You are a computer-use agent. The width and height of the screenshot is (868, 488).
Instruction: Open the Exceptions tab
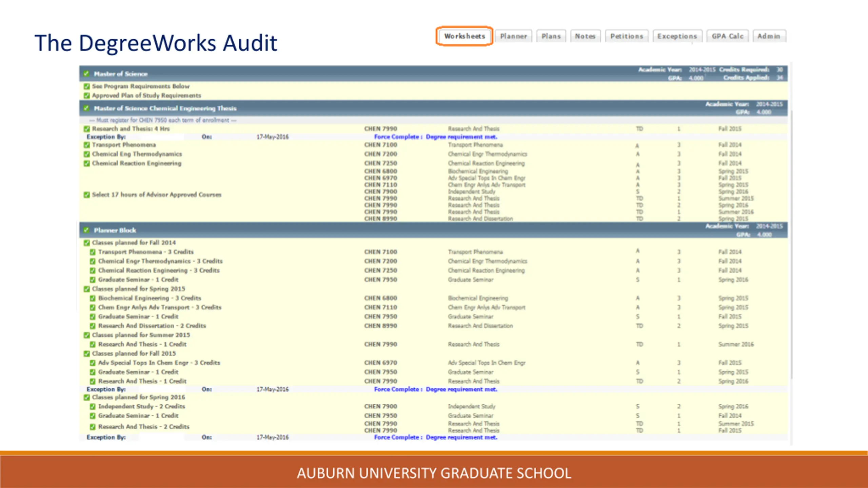(677, 36)
